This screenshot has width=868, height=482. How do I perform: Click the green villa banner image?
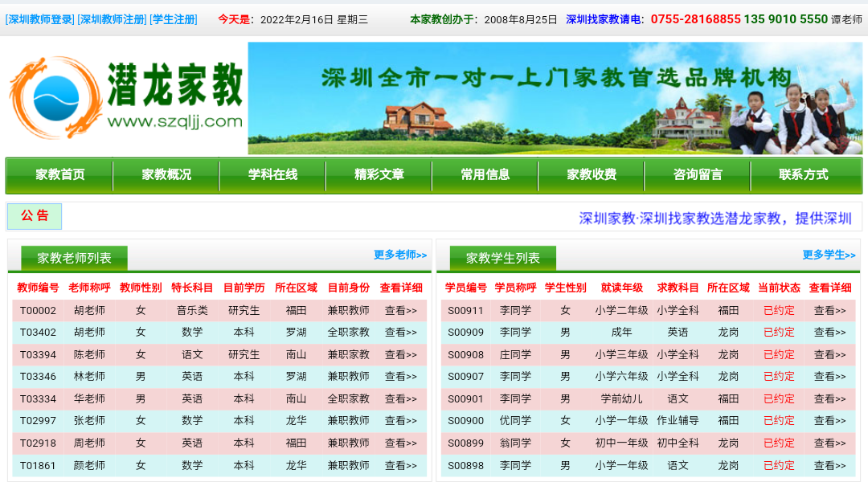555,98
